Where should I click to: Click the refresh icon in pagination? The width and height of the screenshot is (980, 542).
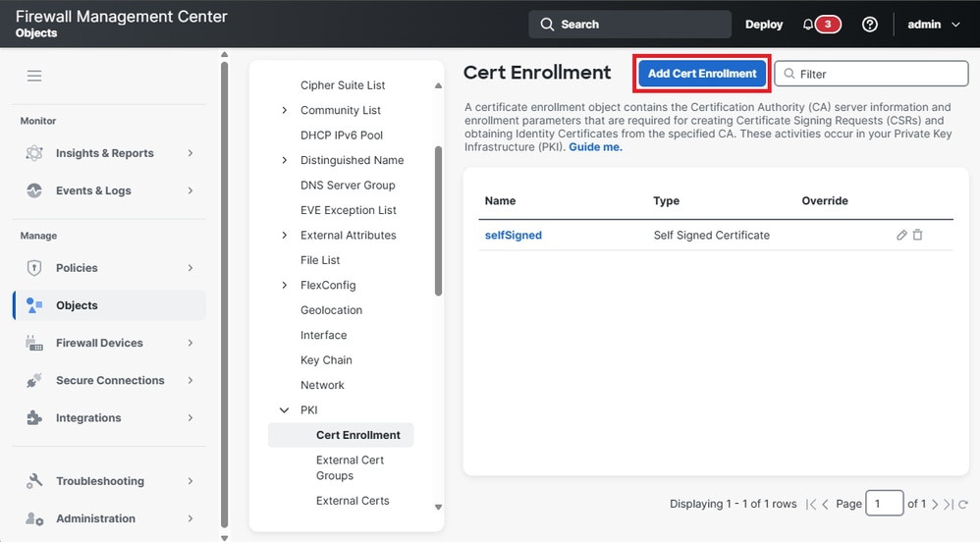click(x=963, y=504)
